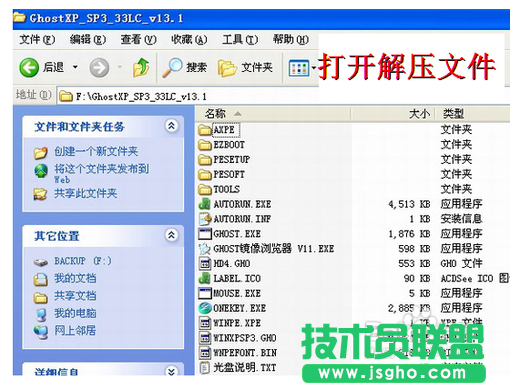Select HD4.GHO file icon
The image size is (529, 389).
(x=205, y=263)
